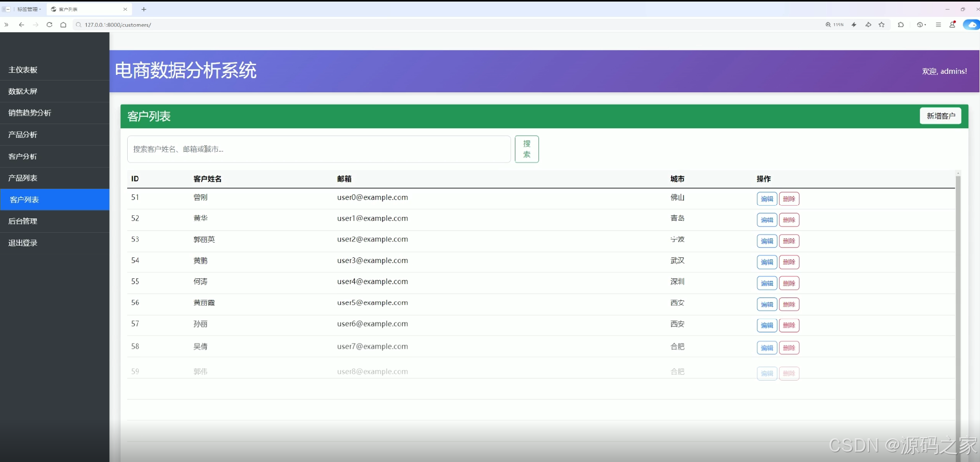Click email user3@example.com
This screenshot has height=462, width=980.
(373, 260)
